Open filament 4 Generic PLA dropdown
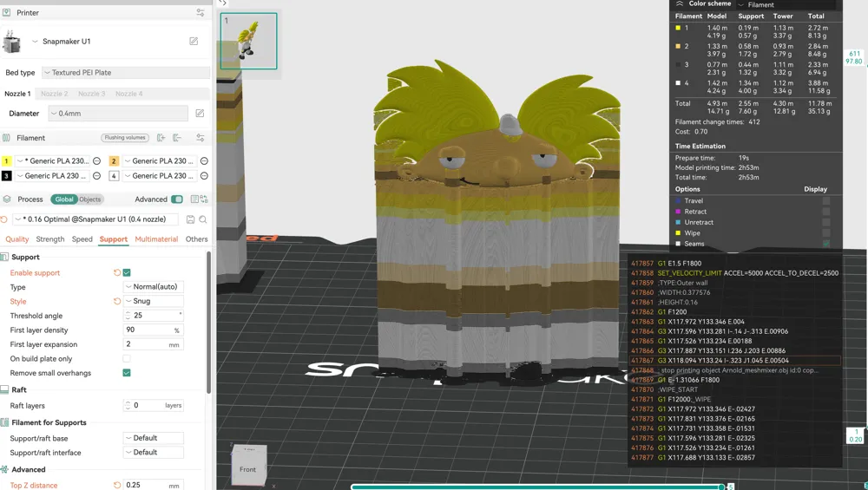 (x=160, y=176)
